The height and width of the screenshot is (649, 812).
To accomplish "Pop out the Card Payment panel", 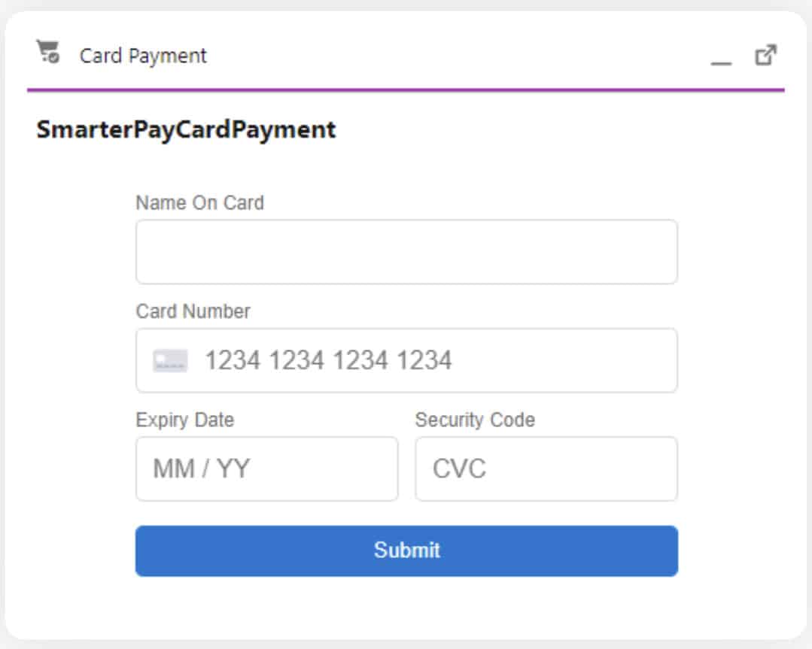I will click(x=765, y=55).
